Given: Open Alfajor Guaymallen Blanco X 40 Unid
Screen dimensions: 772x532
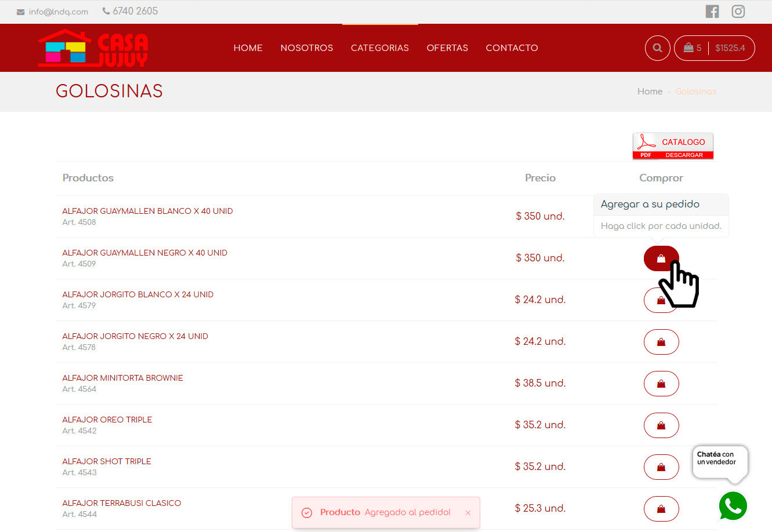Looking at the screenshot, I should [147, 211].
